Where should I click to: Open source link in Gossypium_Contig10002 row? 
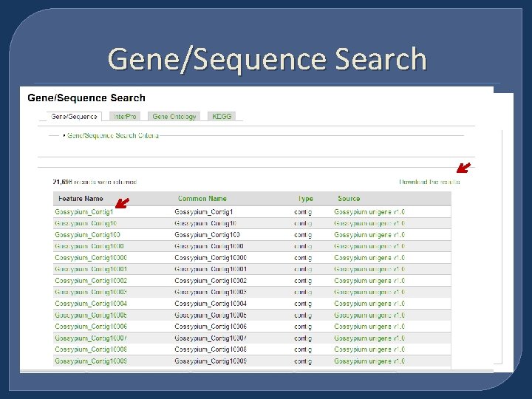pyautogui.click(x=369, y=281)
